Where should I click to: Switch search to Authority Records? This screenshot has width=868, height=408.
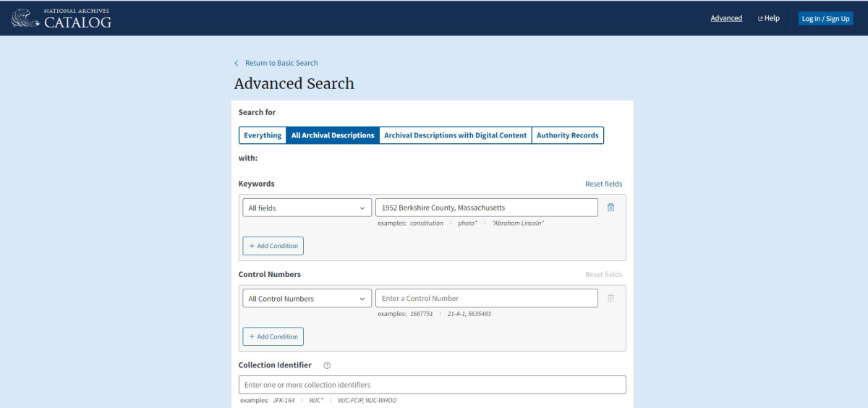567,135
